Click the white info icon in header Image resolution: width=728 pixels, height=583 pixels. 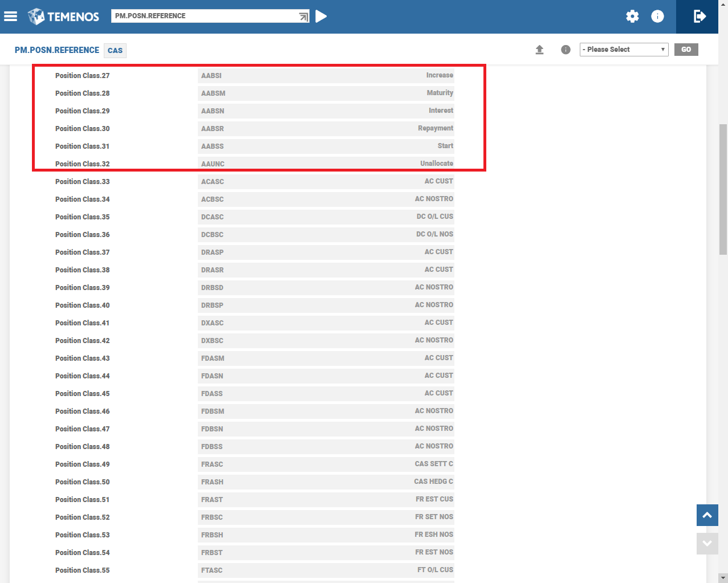point(657,17)
